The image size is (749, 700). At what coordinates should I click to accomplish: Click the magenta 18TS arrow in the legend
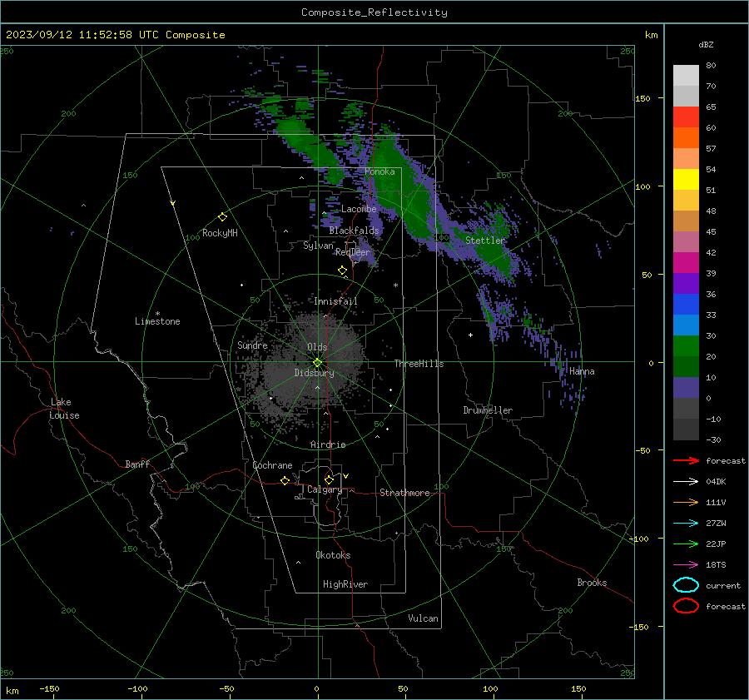686,565
